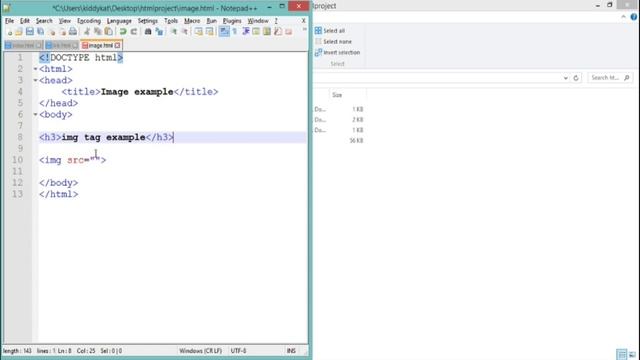Open Find with the binoculars icon

[148, 32]
